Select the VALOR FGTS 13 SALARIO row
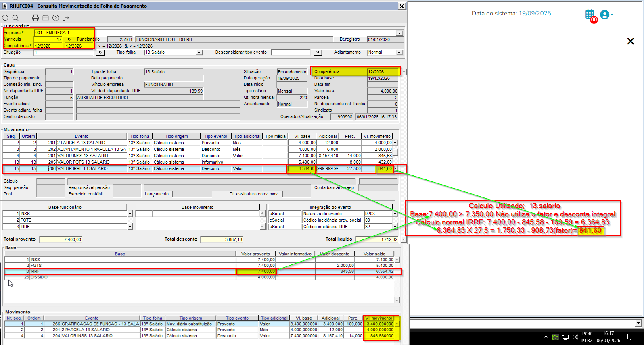The width and height of the screenshot is (644, 345). [x=198, y=162]
